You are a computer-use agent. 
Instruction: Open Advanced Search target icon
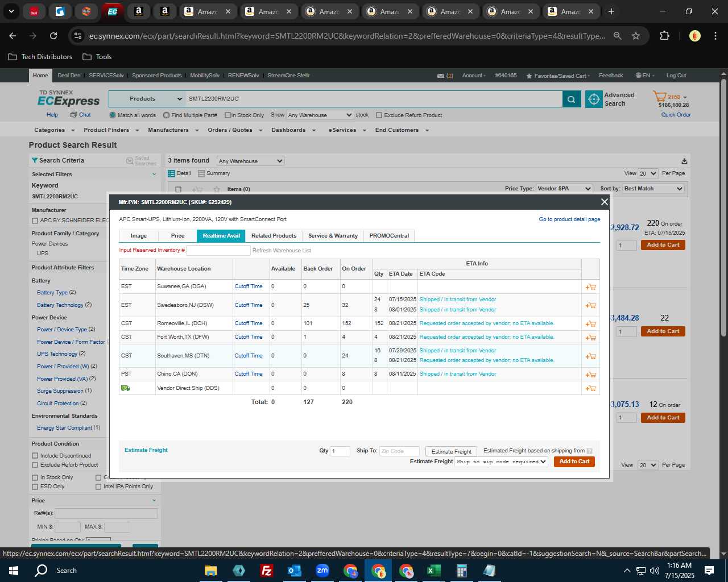click(x=594, y=99)
